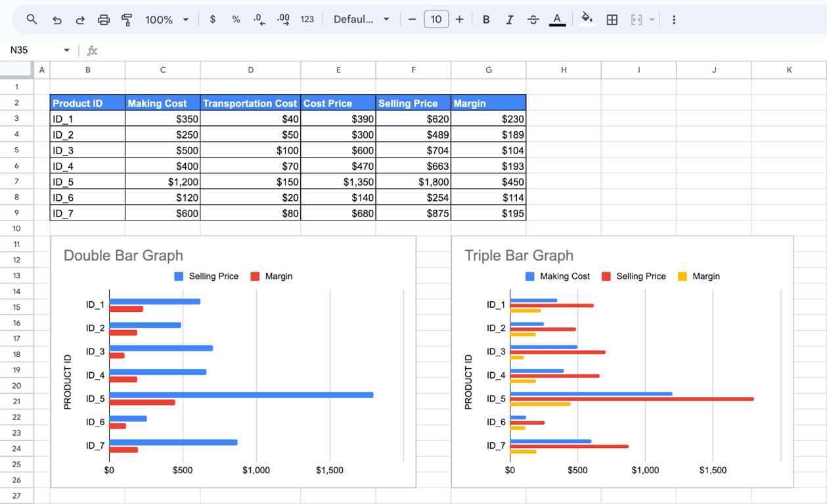Click the merge cells icon

click(637, 20)
